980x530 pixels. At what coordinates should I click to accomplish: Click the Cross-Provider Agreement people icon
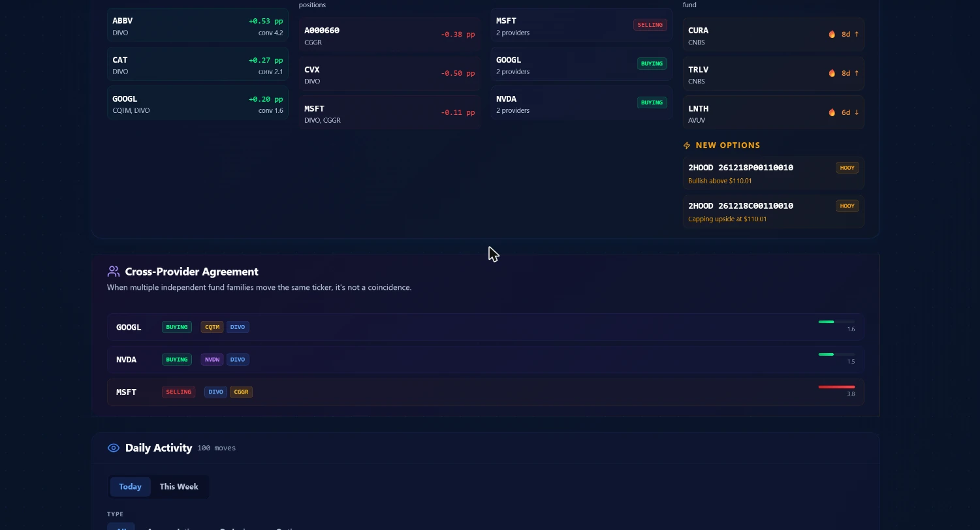tap(114, 272)
